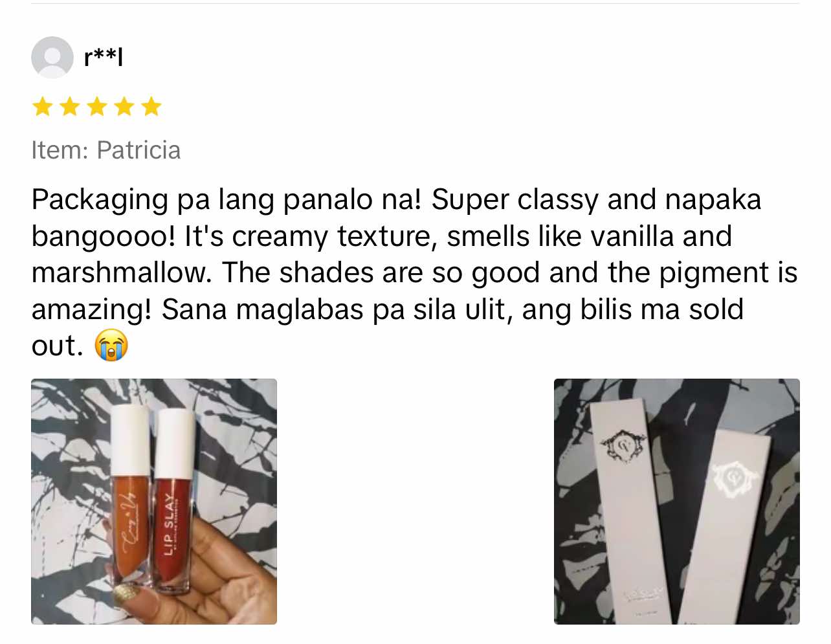This screenshot has width=831, height=644.
Task: Click the word 'marshmallow' in the review
Action: 121,272
